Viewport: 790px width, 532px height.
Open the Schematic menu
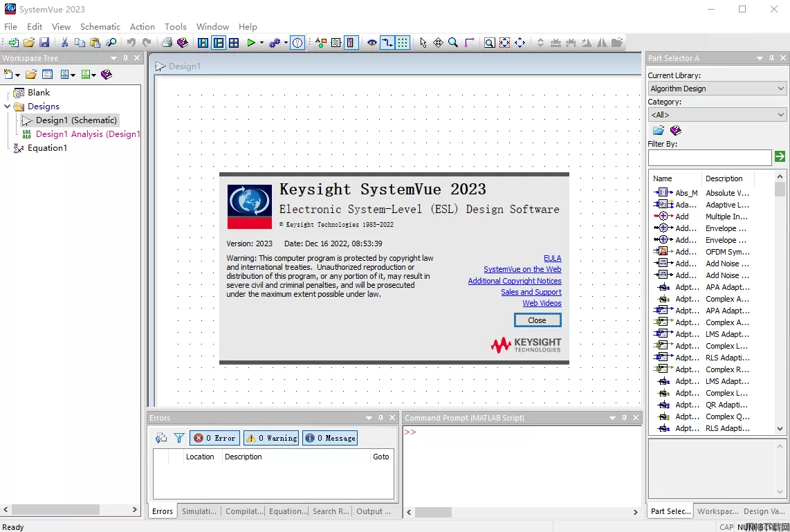[100, 26]
